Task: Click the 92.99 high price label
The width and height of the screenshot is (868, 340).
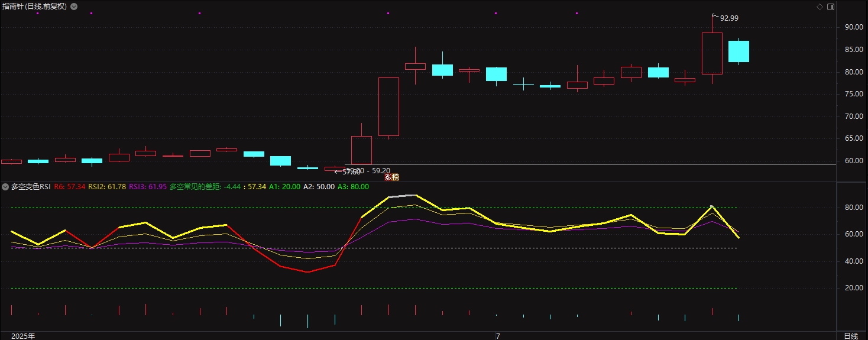Action: 729,18
